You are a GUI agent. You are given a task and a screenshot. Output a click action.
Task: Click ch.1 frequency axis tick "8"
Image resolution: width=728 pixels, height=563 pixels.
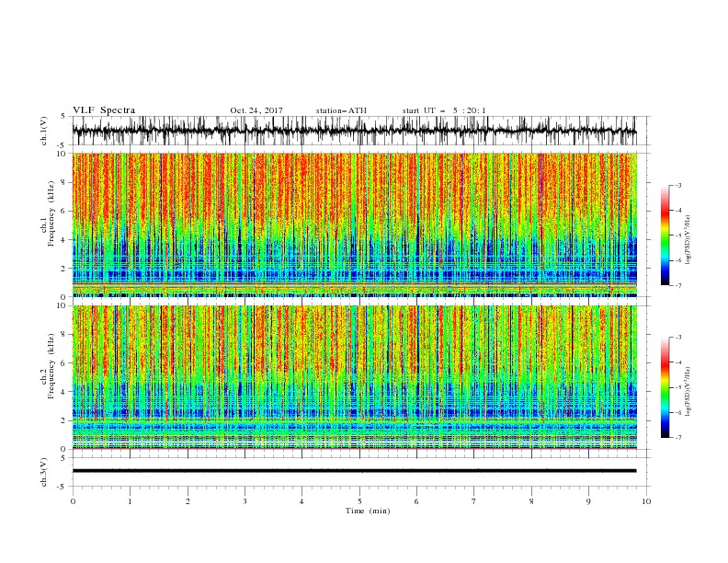click(x=64, y=182)
